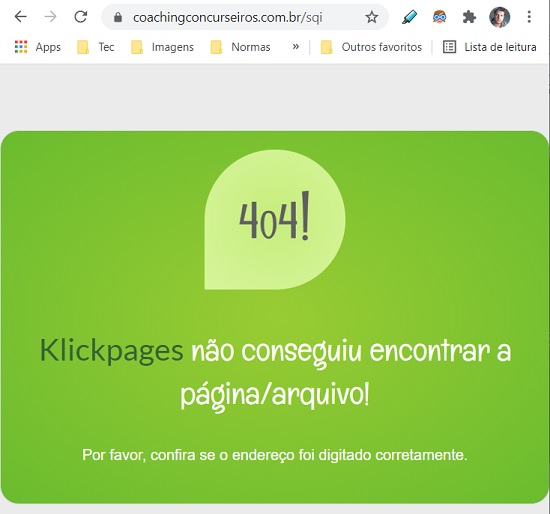Viewport: 550px width, 514px height.
Task: Open the Imagens bookmarks folder
Action: tap(162, 47)
